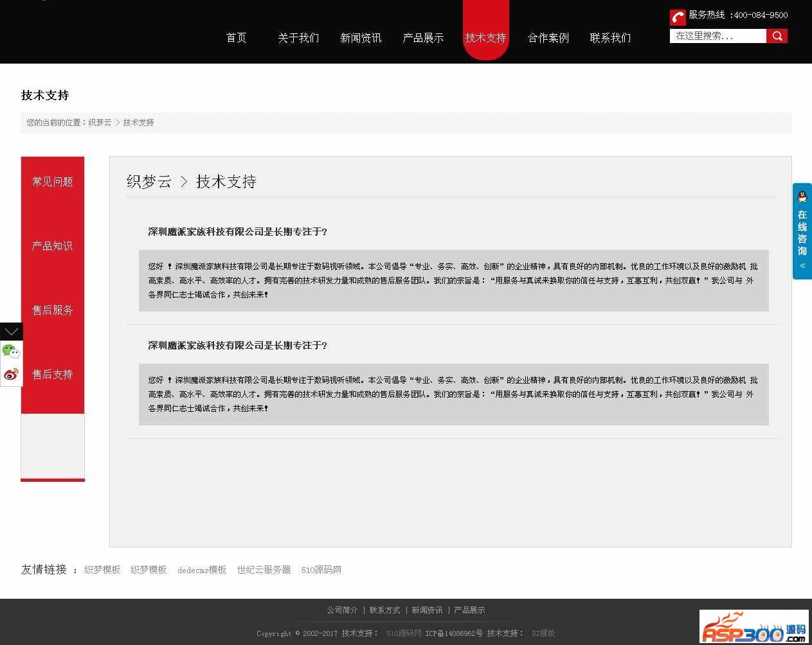Click the QQ penguin icon in online consult
The width and height of the screenshot is (812, 645).
tap(802, 197)
